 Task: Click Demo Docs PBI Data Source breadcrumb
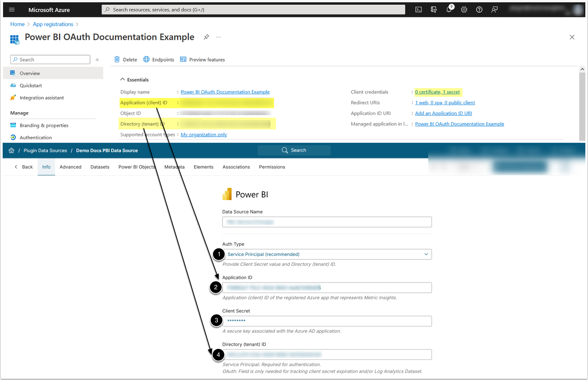coord(107,151)
